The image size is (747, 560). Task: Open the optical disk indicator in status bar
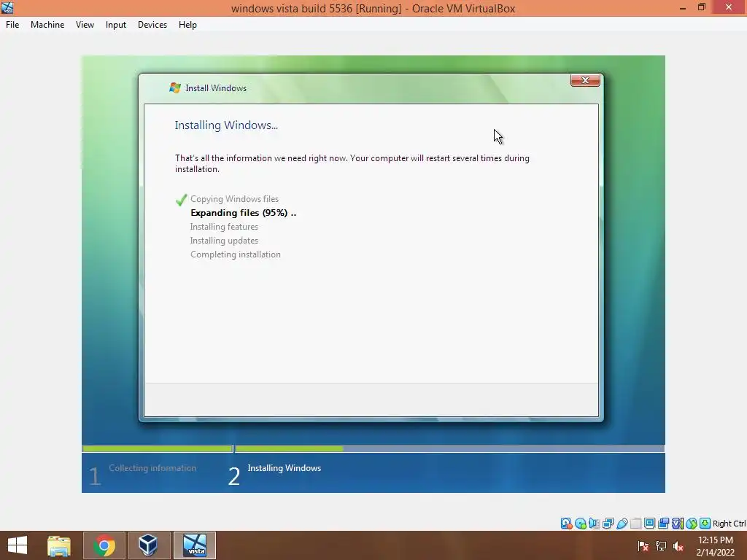coord(580,524)
